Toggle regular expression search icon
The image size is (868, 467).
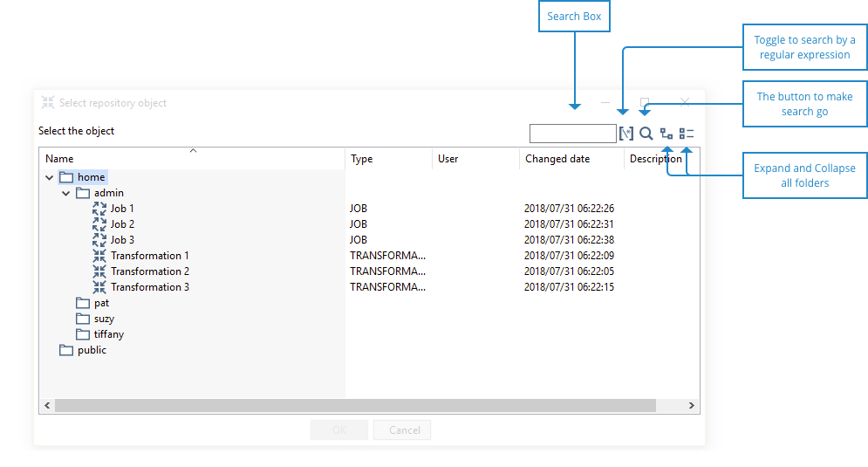coord(626,134)
